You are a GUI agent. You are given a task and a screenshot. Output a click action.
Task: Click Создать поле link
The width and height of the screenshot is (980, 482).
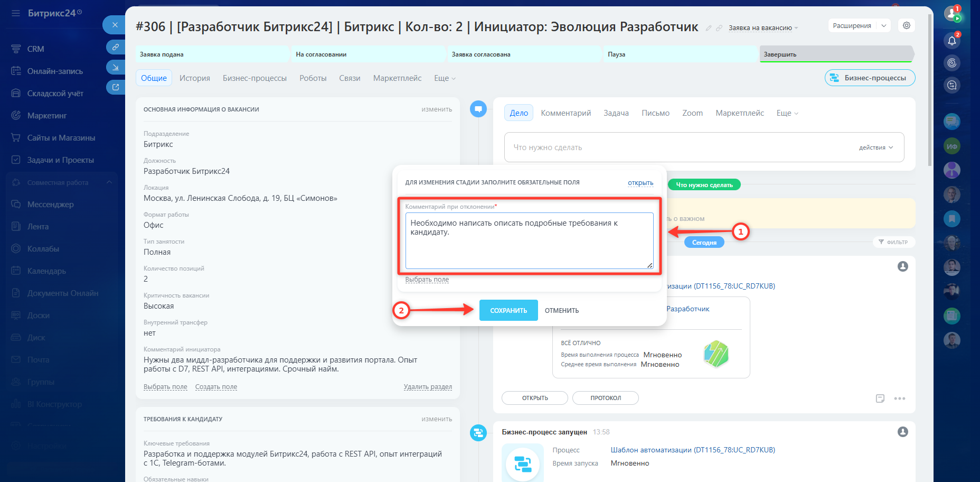(216, 387)
